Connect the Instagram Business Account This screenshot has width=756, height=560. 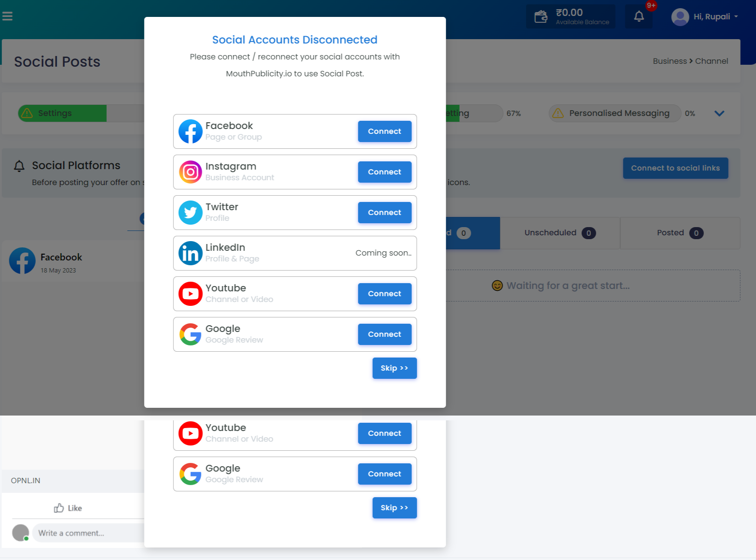(x=385, y=172)
